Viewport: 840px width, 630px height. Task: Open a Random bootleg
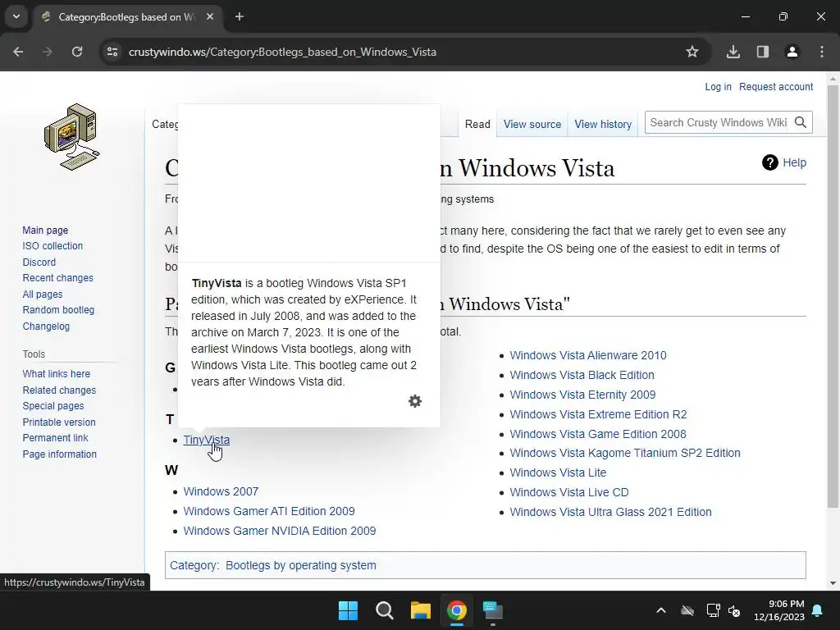coord(58,309)
